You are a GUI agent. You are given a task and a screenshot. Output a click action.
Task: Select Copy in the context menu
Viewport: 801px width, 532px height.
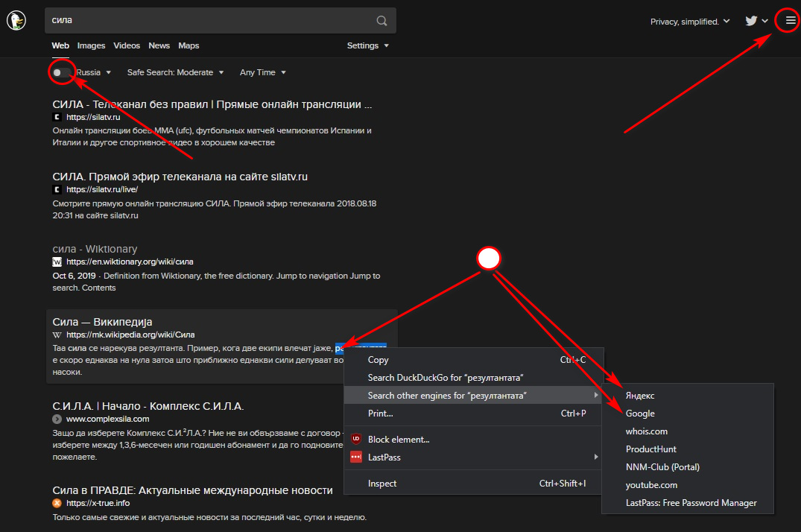click(x=379, y=360)
